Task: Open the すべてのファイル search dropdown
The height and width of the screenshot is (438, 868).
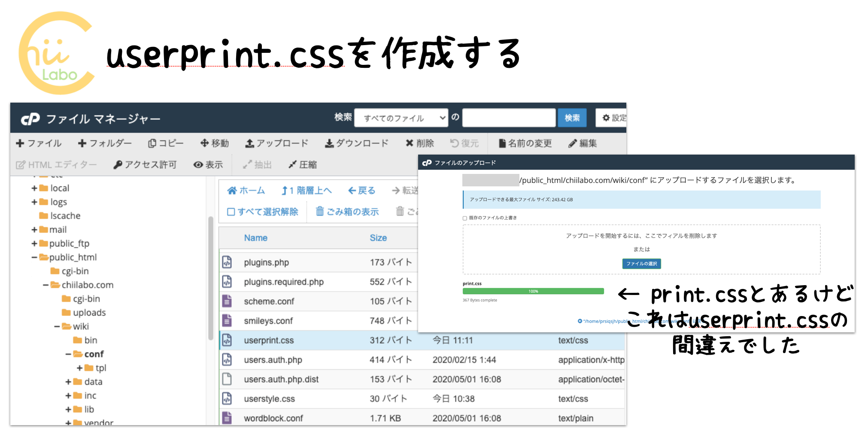Action: click(x=401, y=118)
